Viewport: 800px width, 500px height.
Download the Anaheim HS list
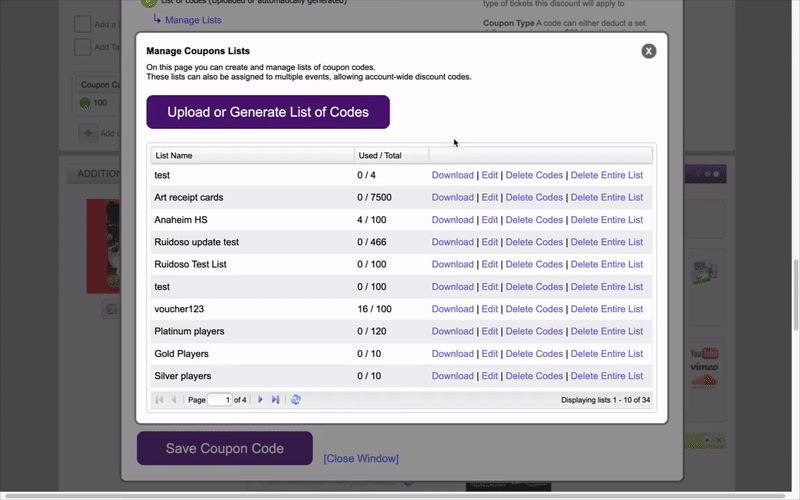point(453,220)
